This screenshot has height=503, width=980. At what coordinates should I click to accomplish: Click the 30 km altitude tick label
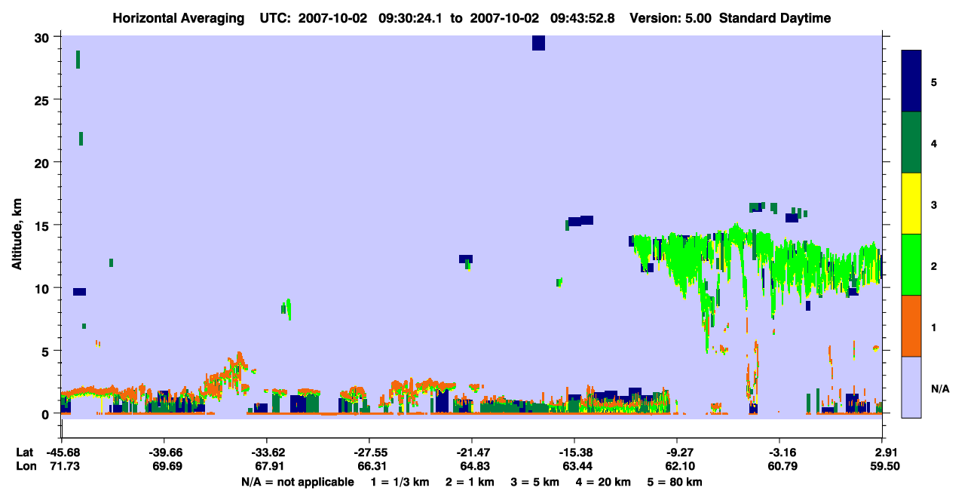[43, 37]
